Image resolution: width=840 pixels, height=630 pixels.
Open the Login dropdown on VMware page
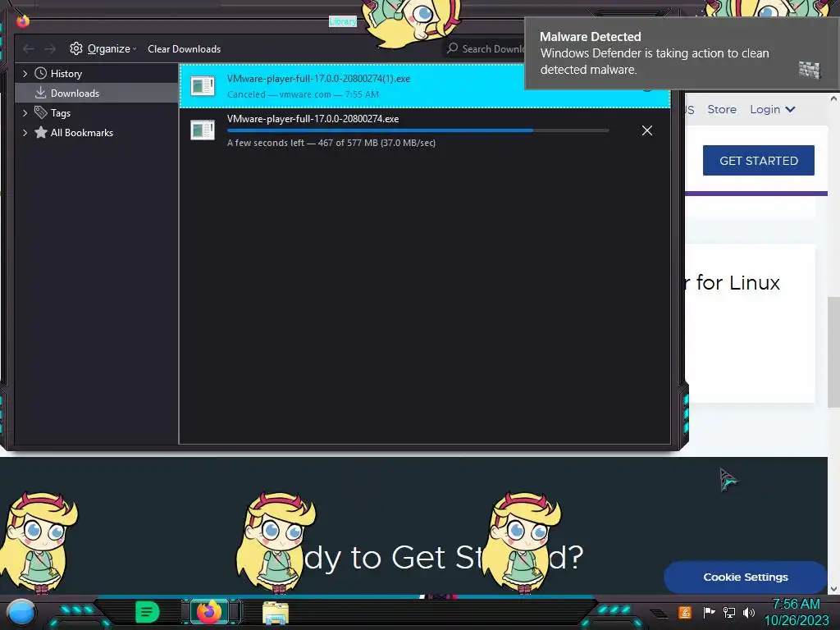coord(772,109)
